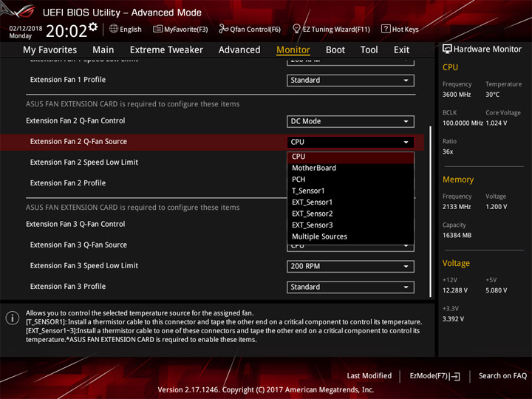532x399 pixels.
Task: Click the globe language icon
Action: coord(114,29)
